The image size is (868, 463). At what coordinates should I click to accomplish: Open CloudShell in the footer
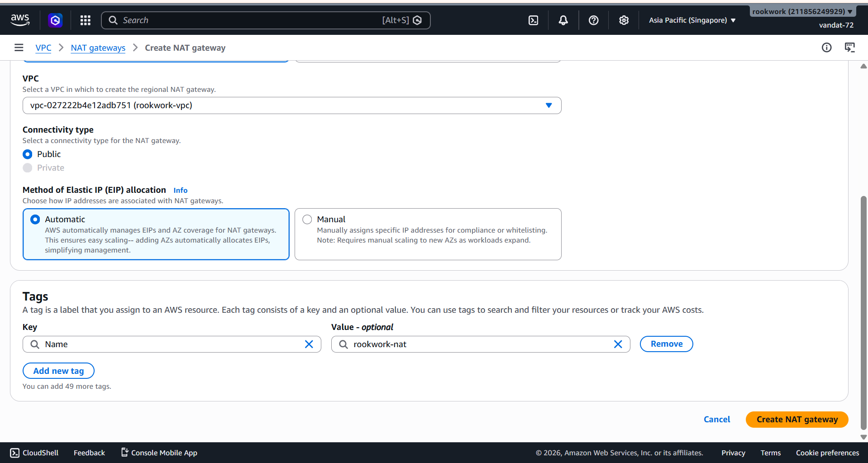(34, 453)
